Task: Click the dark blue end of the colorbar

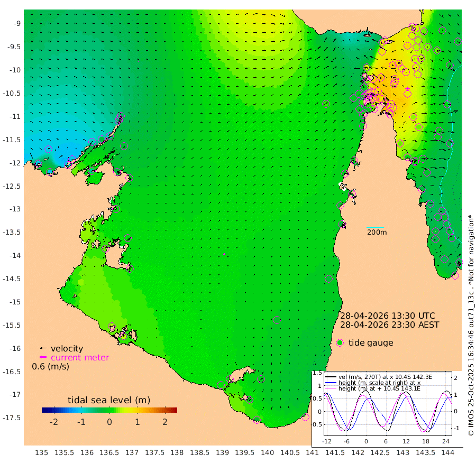Action: pos(44,410)
